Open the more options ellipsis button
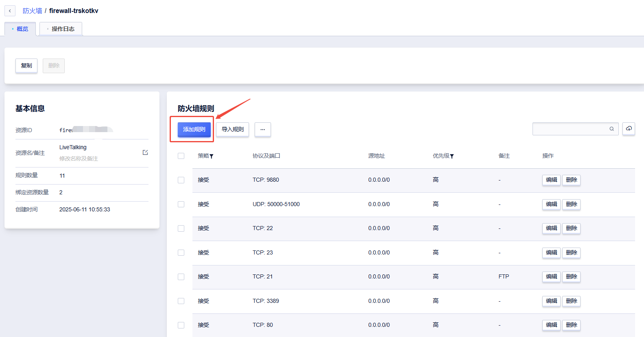 [263, 130]
